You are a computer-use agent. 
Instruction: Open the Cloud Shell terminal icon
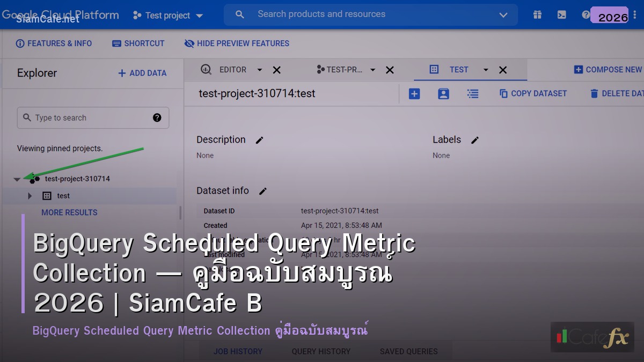[561, 14]
